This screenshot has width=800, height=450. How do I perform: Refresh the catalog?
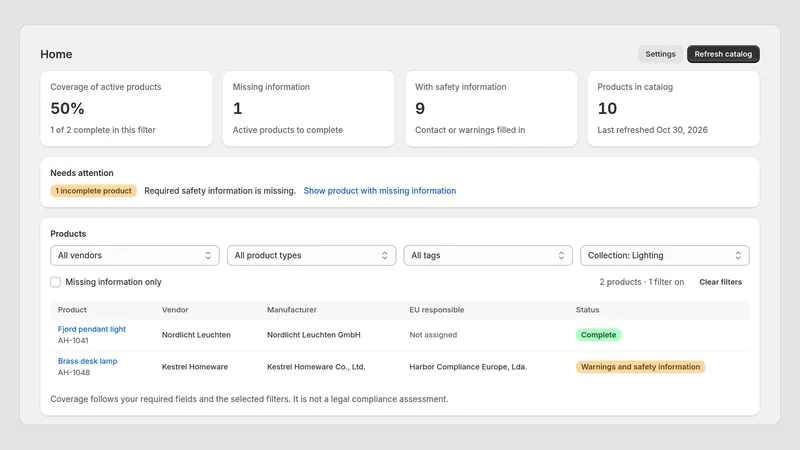pyautogui.click(x=723, y=54)
